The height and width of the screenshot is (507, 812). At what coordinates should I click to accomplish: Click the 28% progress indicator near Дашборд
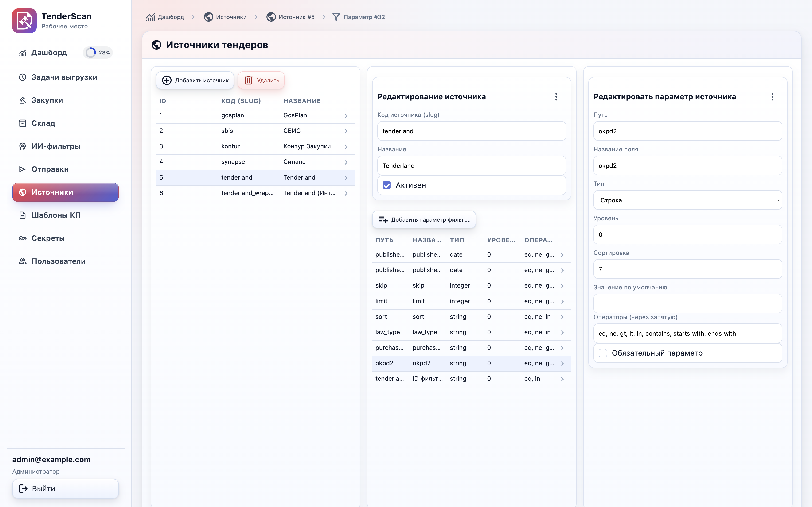coord(98,53)
